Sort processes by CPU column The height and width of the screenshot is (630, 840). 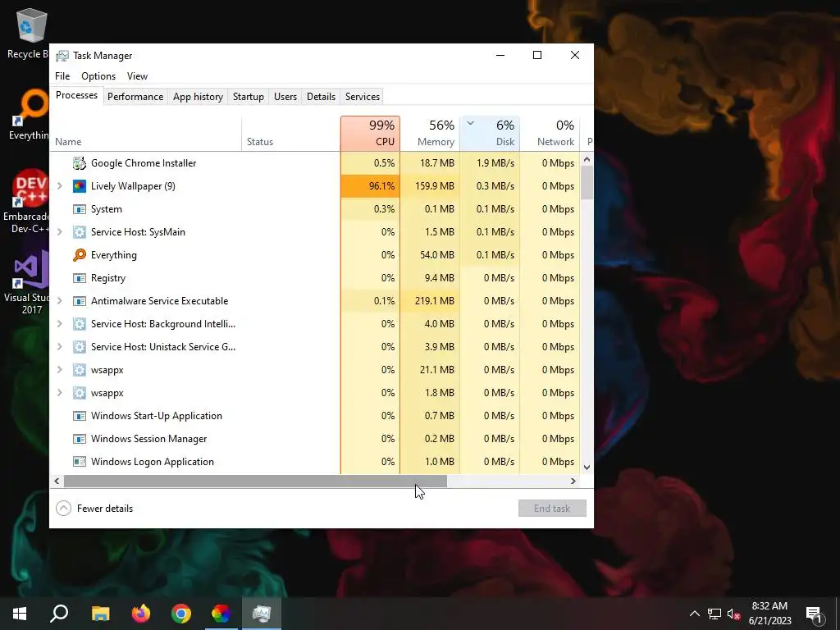[x=370, y=134]
